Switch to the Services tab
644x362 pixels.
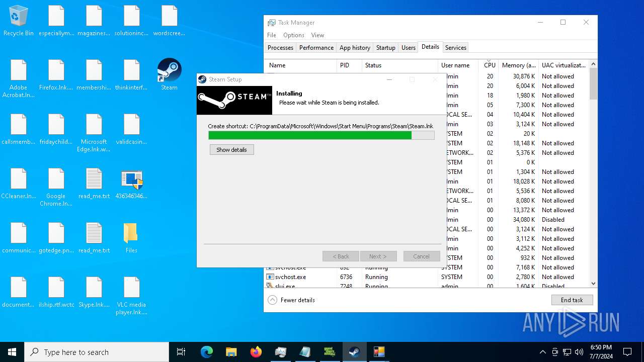coord(456,48)
